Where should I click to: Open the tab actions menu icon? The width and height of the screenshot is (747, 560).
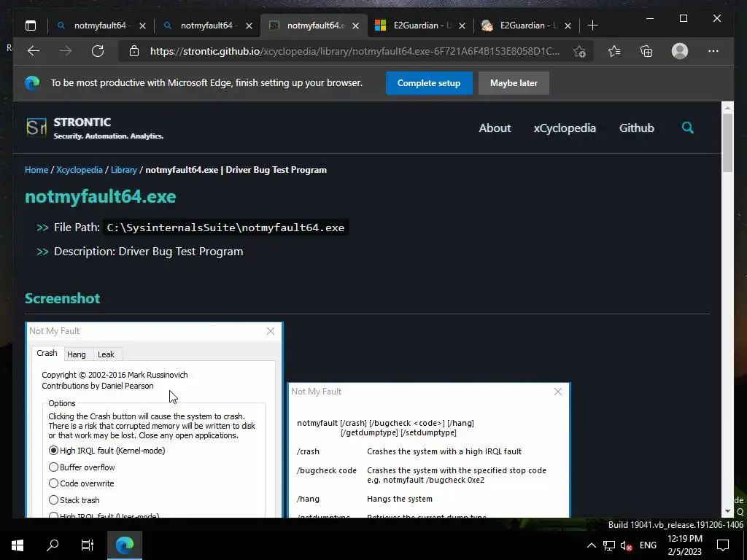(x=31, y=26)
